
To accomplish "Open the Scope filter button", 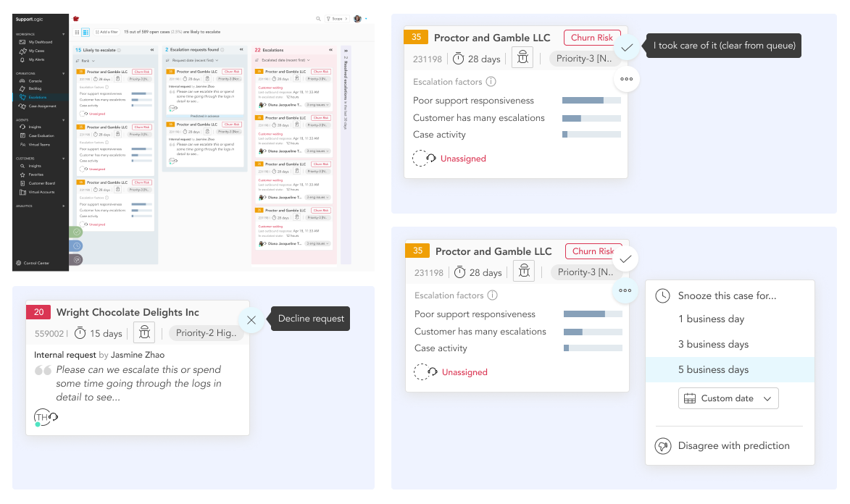I will [337, 18].
